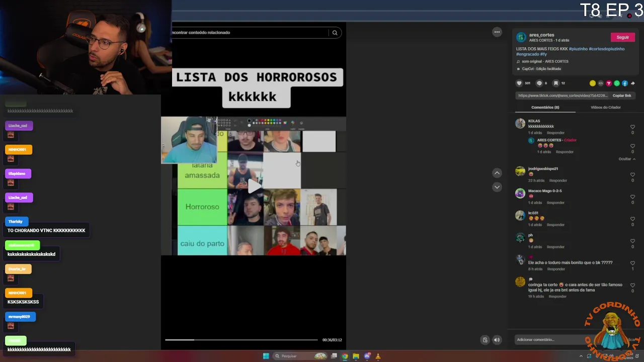Like Macaco Mago 0-2-5's comment heart
Screen dimensions: 644x362
[x=632, y=197]
